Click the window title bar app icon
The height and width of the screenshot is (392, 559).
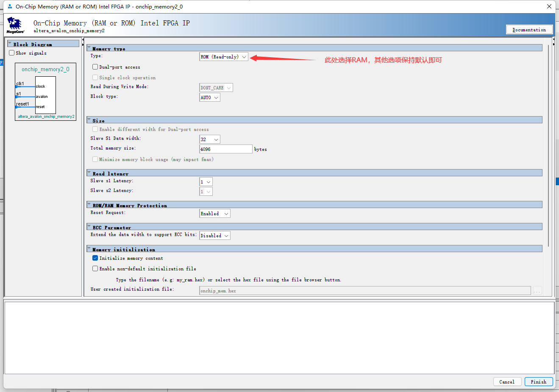coord(10,7)
